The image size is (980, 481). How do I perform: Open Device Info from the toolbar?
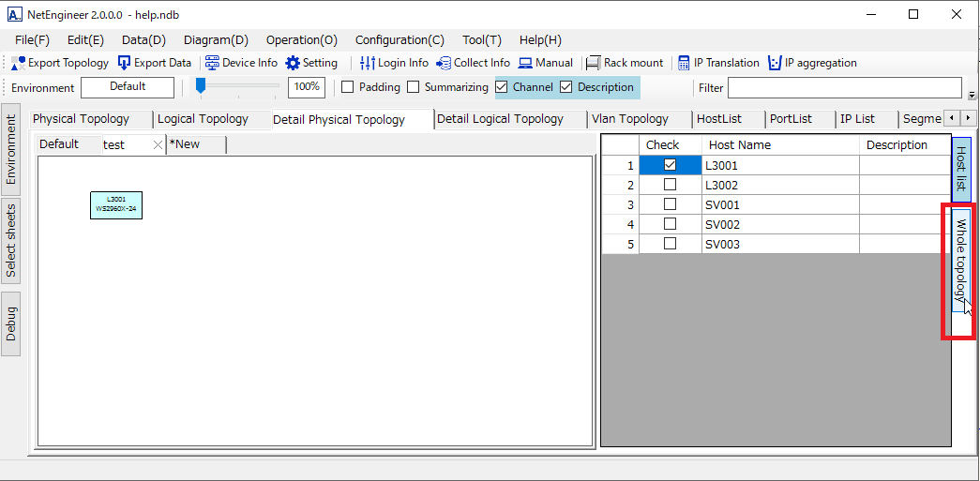[212, 63]
